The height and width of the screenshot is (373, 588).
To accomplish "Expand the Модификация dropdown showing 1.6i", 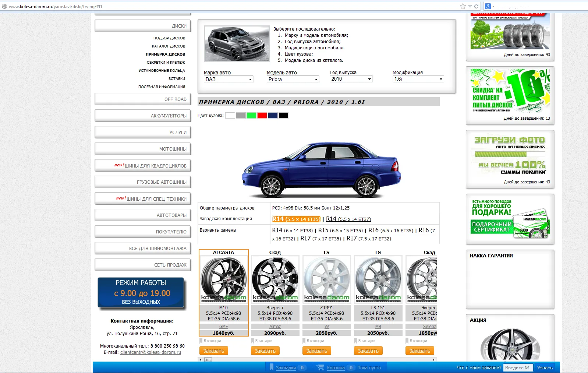I will pos(418,79).
